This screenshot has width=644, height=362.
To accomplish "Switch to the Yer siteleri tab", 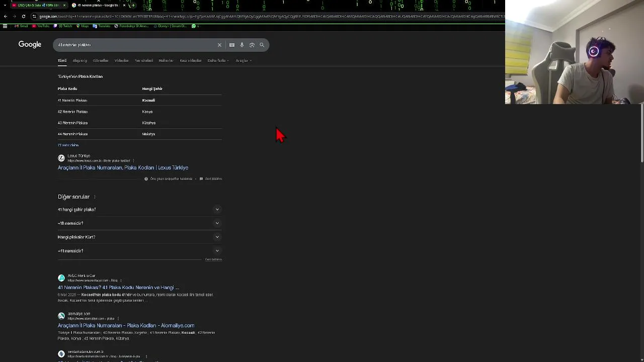I will point(144,60).
